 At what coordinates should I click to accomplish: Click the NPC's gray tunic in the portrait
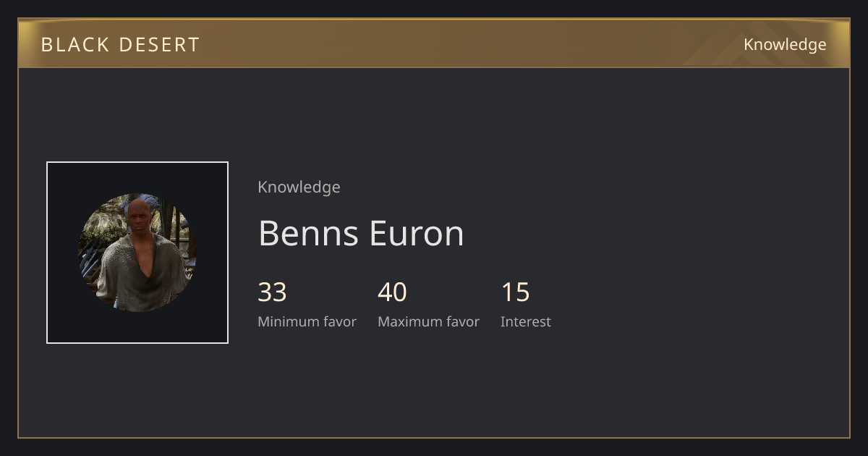(137, 279)
